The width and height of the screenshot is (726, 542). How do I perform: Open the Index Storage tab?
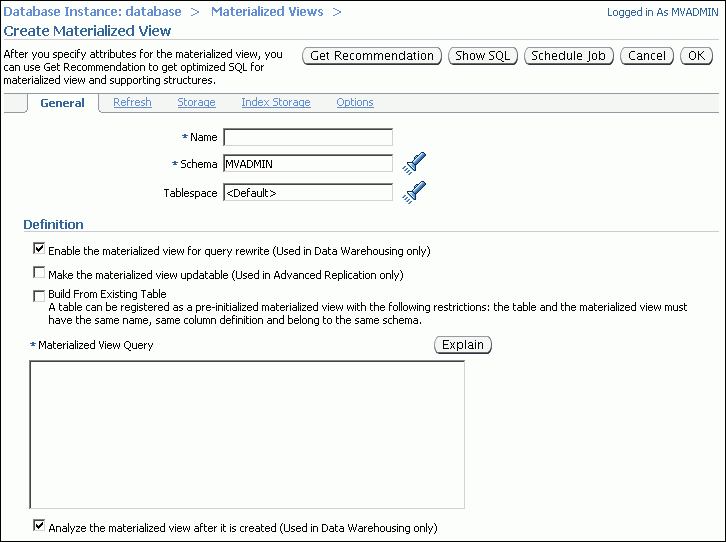point(276,102)
